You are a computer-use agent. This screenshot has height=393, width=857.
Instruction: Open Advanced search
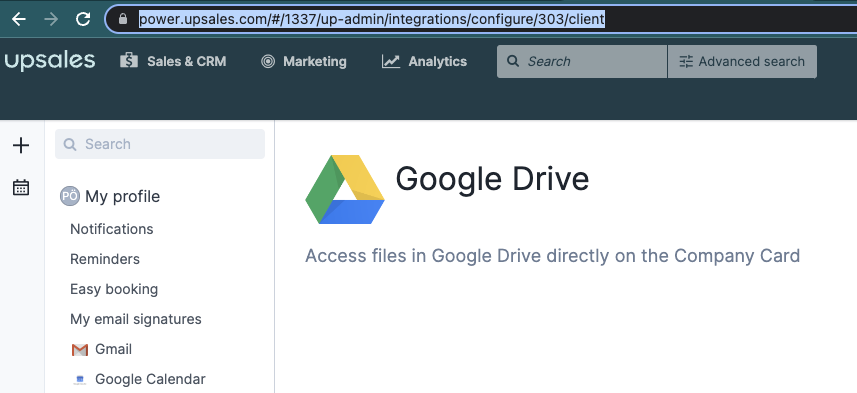[x=742, y=61]
